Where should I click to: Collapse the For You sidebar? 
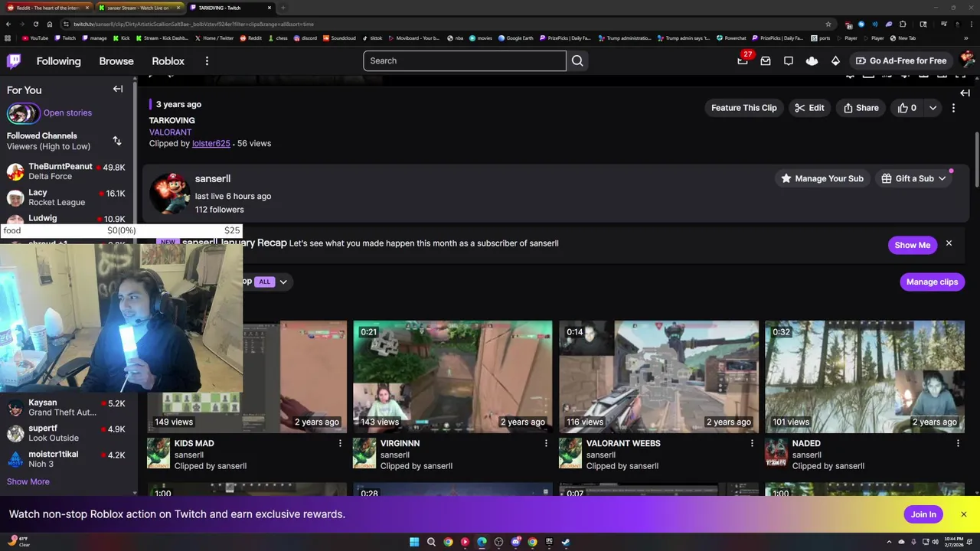coord(118,89)
